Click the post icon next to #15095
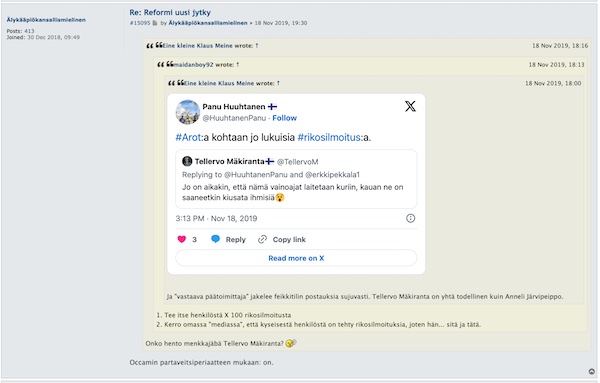 pos(155,23)
